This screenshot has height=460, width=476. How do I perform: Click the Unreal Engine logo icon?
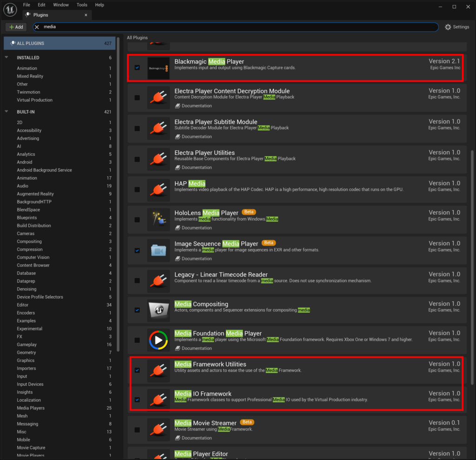tap(10, 9)
